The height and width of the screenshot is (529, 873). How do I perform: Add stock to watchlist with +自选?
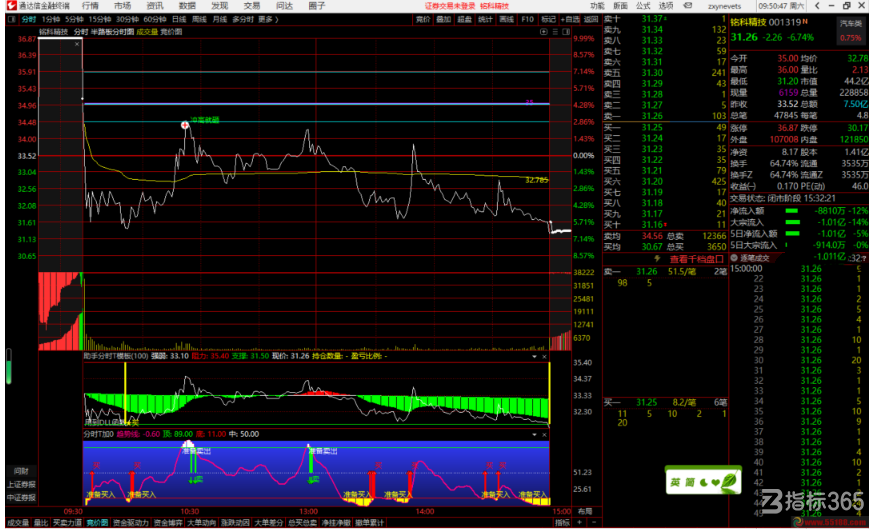570,19
